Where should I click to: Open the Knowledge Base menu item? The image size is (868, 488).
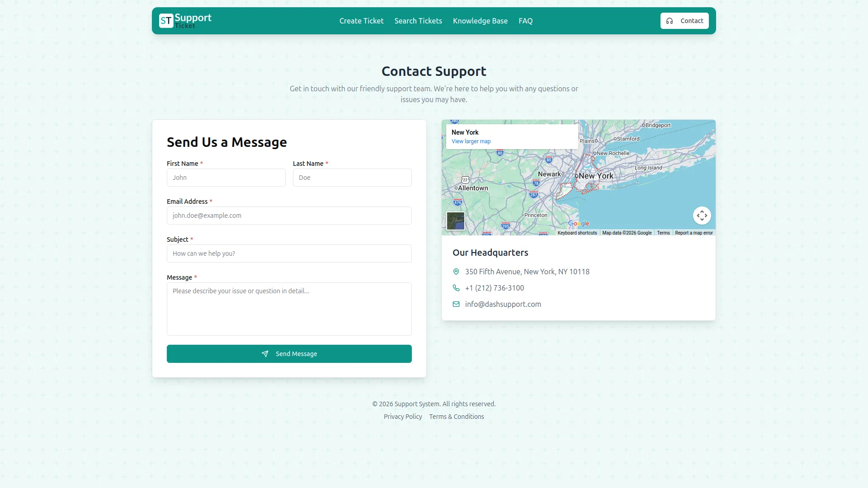480,21
